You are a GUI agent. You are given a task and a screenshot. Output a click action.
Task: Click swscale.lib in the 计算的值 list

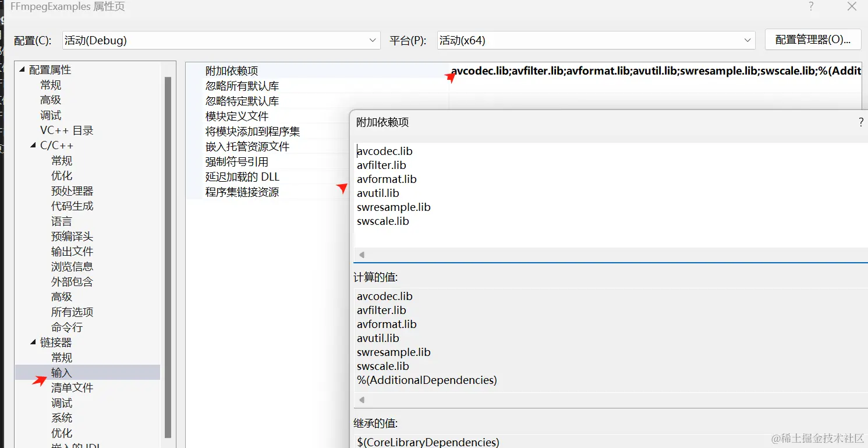click(x=383, y=366)
